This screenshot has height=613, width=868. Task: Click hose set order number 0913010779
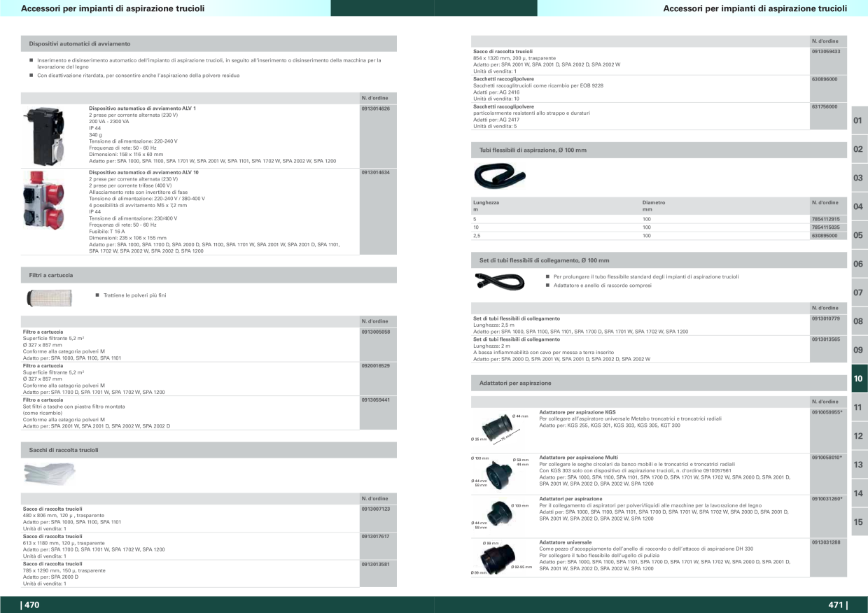click(826, 318)
